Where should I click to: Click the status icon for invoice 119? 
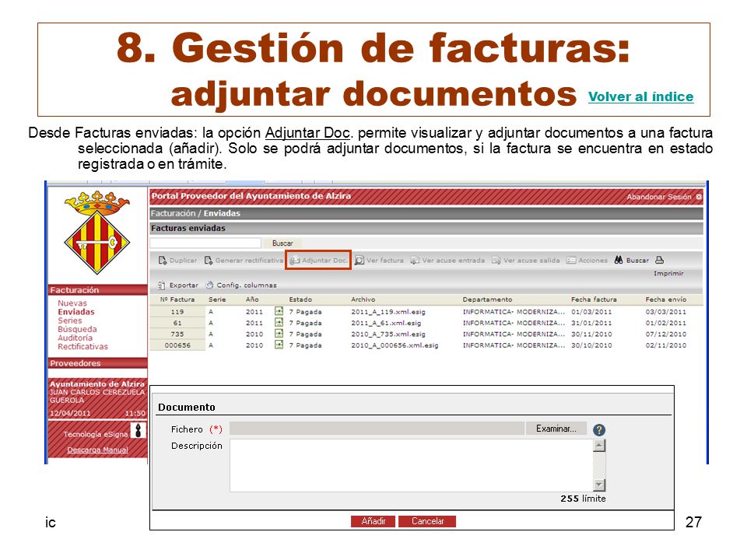coord(279,311)
